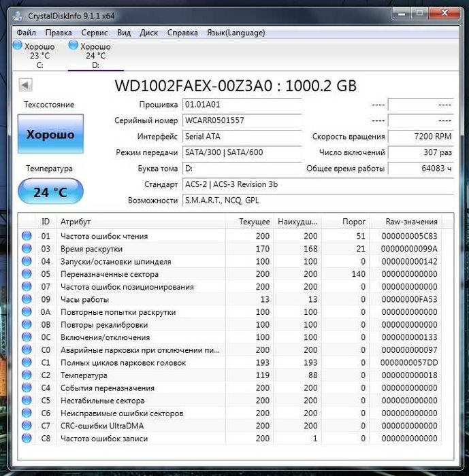The height and width of the screenshot is (476, 469).
Task: Click the status orb for attribute C1
Action: 27,362
